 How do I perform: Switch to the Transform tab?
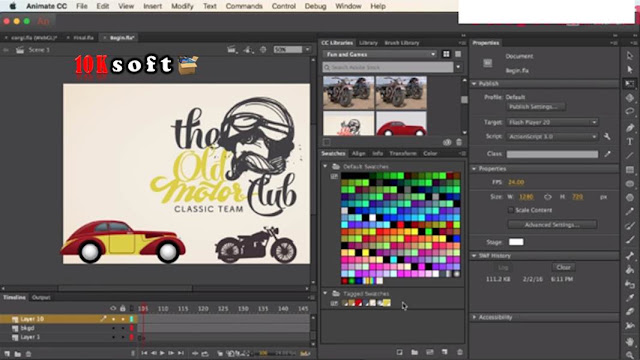click(402, 153)
